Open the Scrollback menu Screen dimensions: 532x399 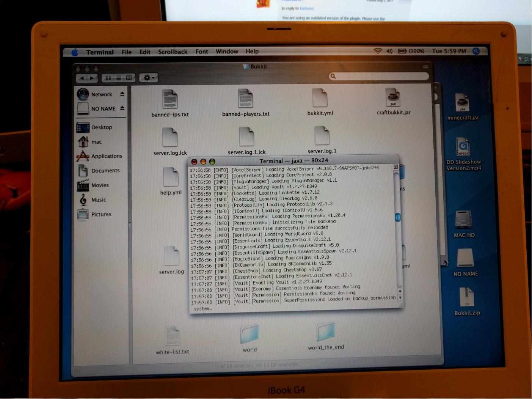pyautogui.click(x=173, y=52)
